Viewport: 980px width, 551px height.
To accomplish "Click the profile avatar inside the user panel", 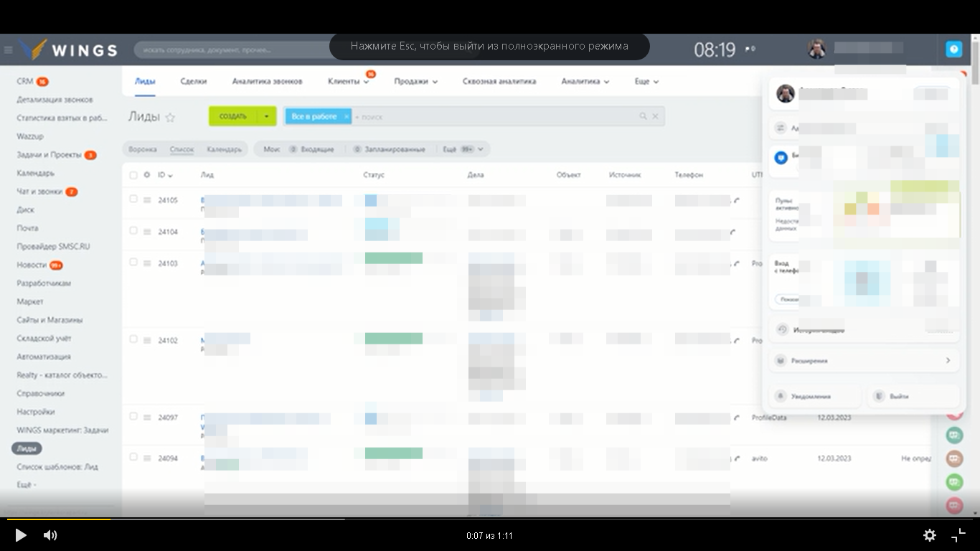I will pos(786,93).
